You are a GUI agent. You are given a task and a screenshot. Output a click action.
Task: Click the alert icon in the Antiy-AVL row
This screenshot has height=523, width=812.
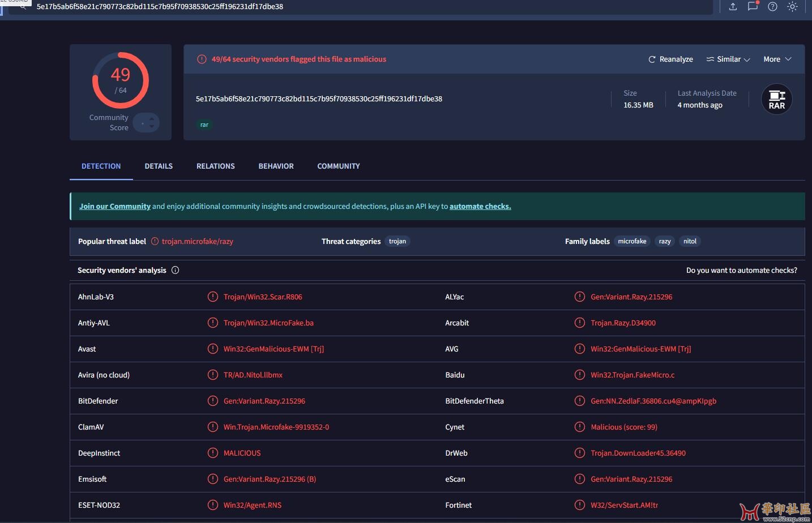213,323
